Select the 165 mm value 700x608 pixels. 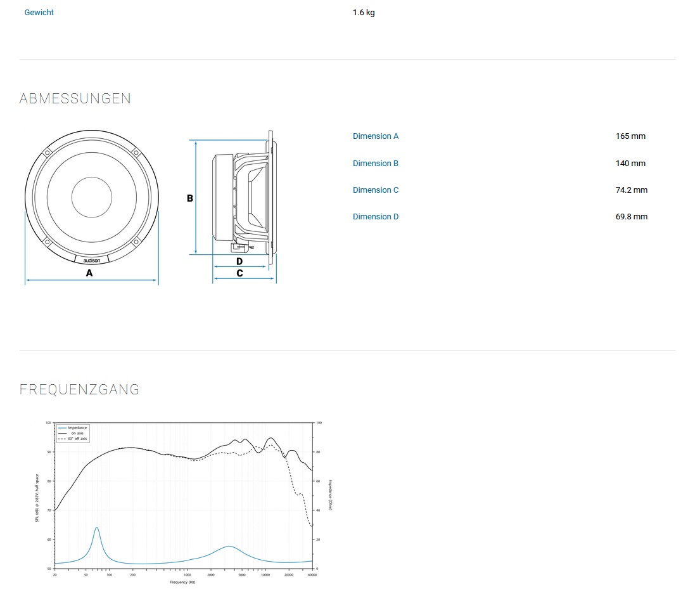[630, 136]
